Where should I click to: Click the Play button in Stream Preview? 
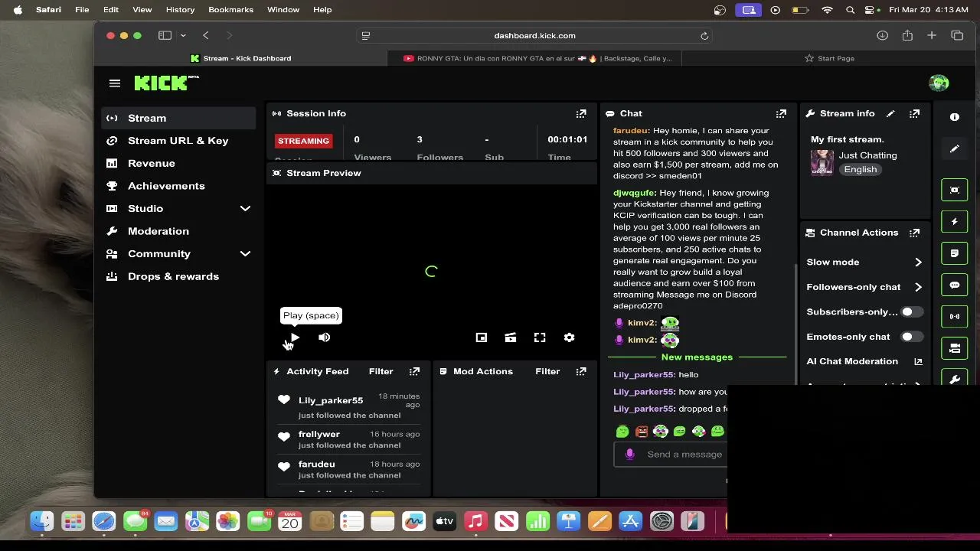296,337
